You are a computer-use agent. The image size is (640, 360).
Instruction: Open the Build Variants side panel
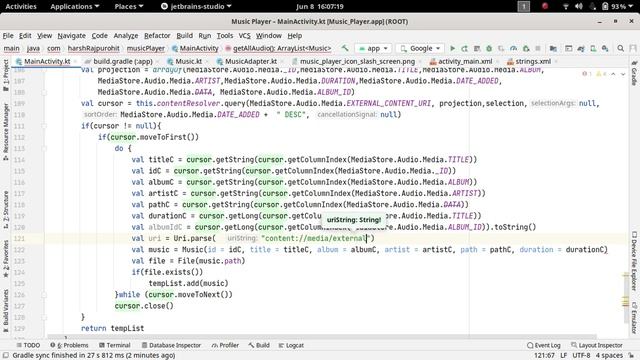6,310
